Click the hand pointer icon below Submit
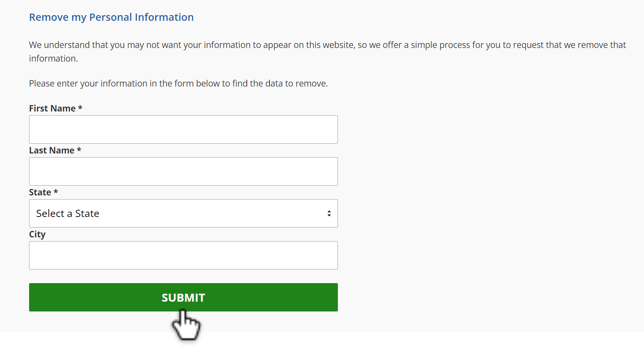Image resolution: width=644 pixels, height=347 pixels. [x=186, y=325]
